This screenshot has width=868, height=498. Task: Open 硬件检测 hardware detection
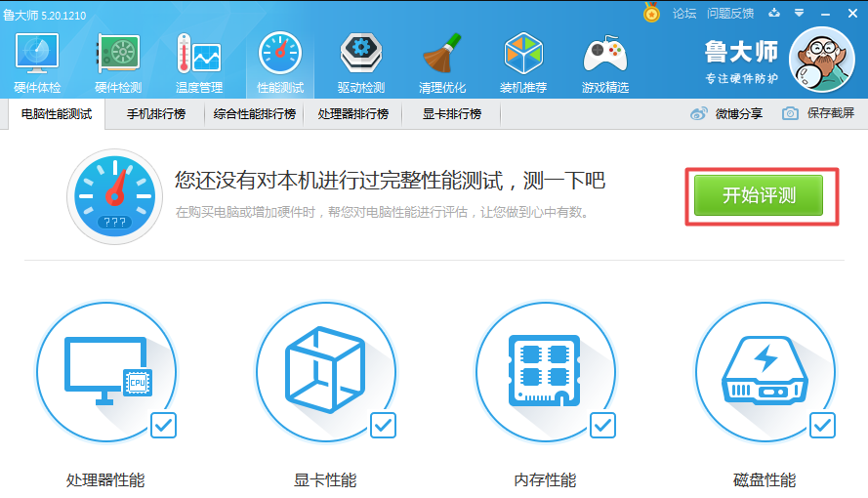(118, 63)
